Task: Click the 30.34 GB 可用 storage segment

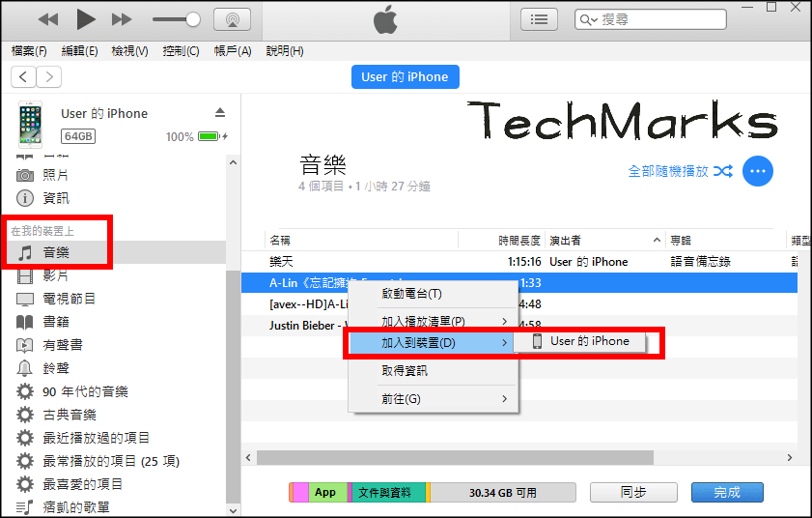Action: point(503,492)
